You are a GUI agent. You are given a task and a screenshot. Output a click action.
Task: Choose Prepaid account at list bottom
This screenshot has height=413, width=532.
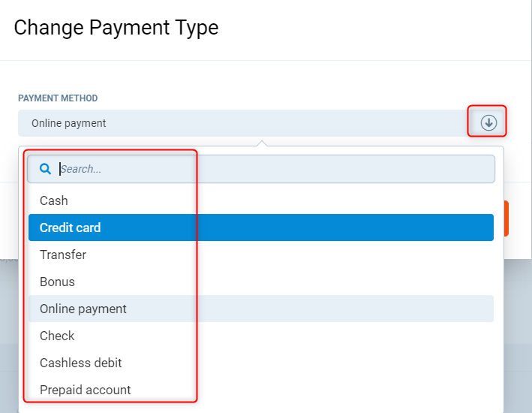tap(86, 390)
